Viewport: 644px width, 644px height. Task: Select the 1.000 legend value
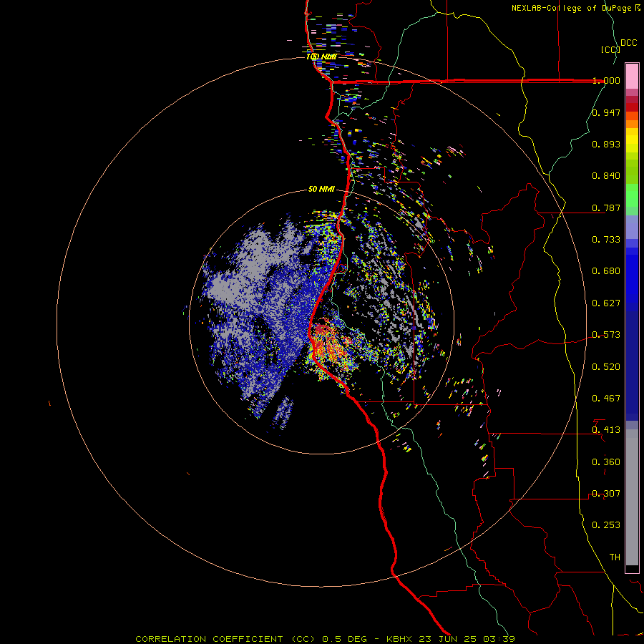click(x=606, y=80)
